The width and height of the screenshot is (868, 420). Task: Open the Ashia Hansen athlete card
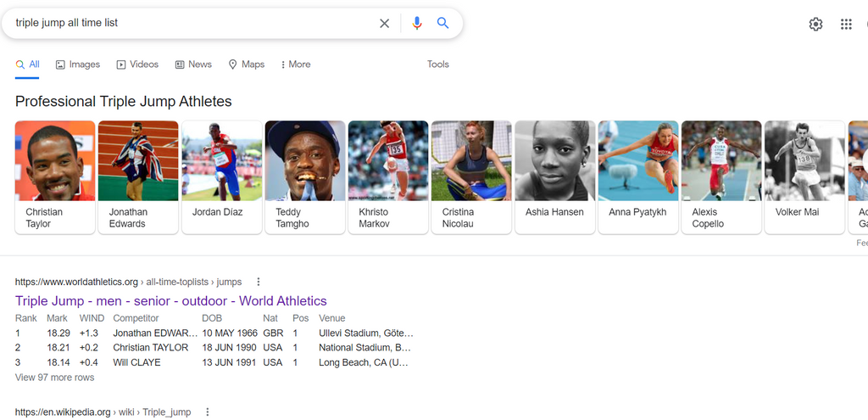[x=554, y=177]
